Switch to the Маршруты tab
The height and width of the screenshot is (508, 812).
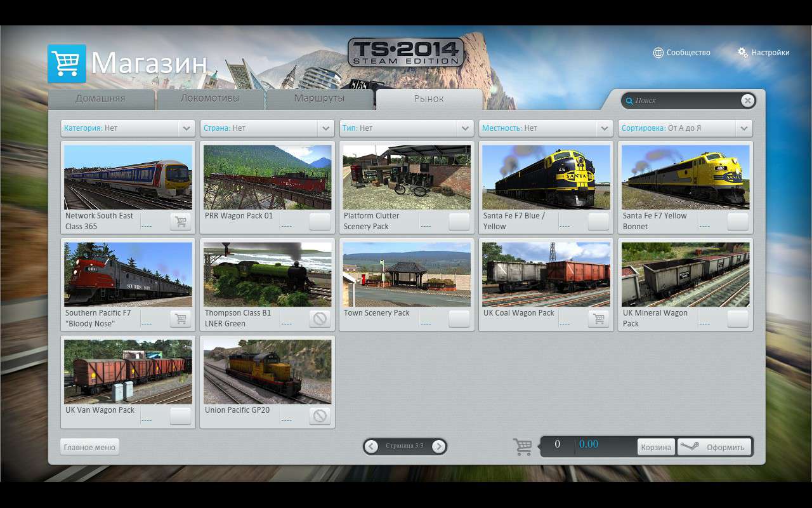click(x=319, y=98)
